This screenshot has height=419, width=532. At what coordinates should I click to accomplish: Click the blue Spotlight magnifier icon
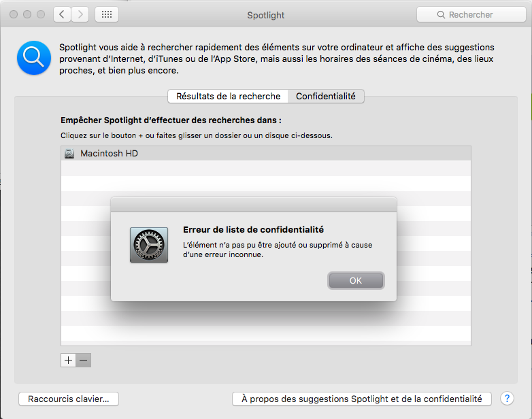34,58
